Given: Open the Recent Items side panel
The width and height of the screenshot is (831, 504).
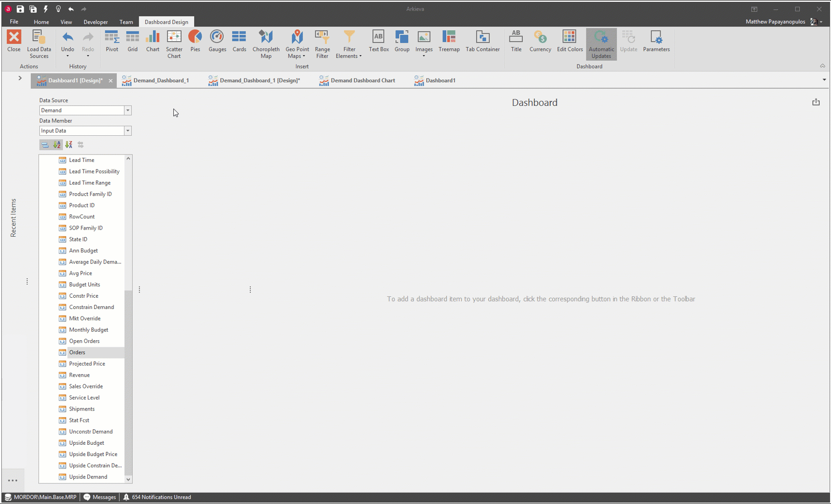Looking at the screenshot, I should pyautogui.click(x=13, y=218).
